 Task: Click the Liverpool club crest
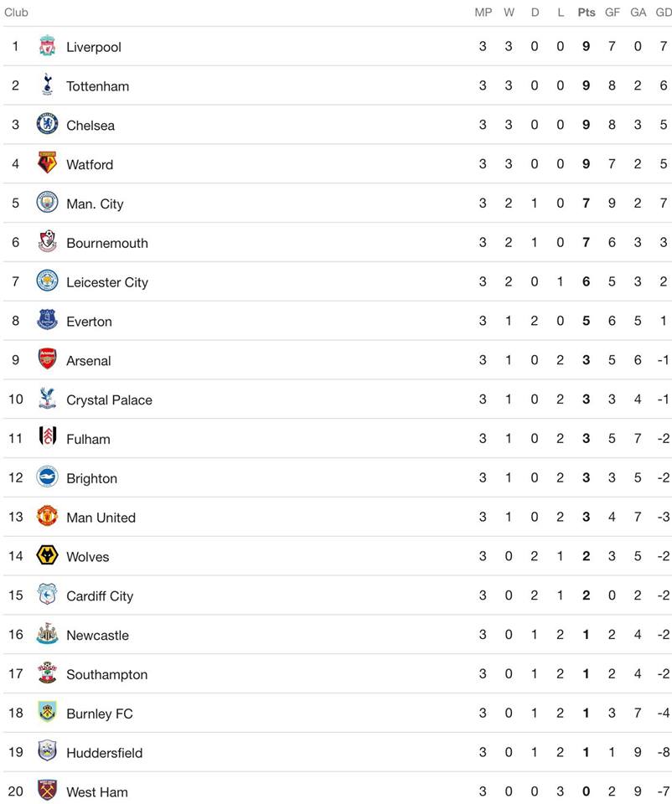click(47, 46)
